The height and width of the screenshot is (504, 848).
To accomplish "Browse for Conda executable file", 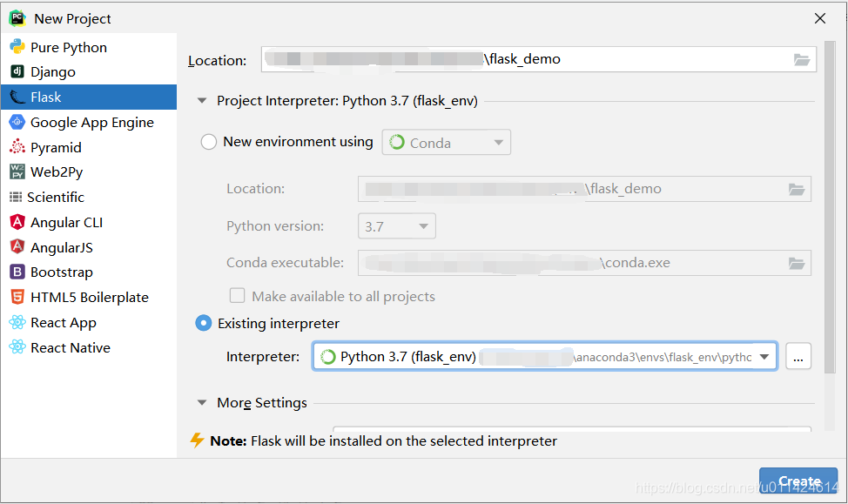I will pyautogui.click(x=797, y=264).
